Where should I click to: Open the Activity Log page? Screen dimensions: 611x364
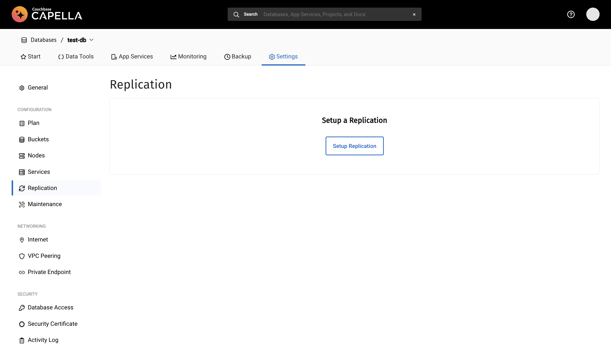tap(43, 340)
